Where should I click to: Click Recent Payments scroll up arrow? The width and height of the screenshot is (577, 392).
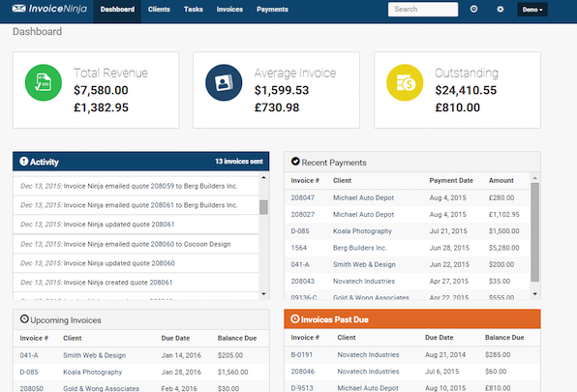pos(535,178)
